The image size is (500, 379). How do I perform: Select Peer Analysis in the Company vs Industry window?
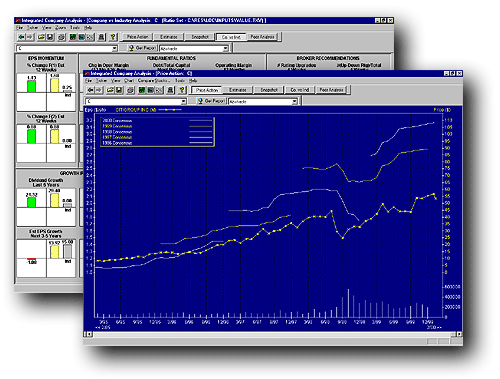click(x=262, y=37)
